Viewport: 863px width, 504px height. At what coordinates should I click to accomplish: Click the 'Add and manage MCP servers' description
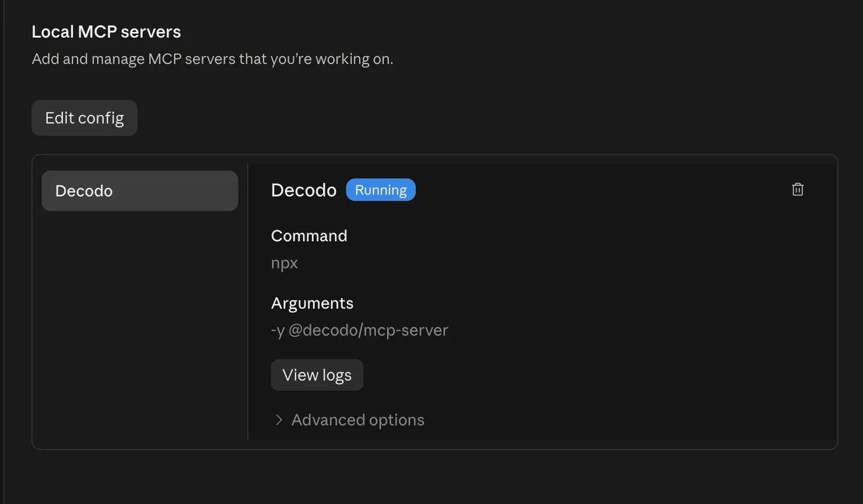point(212,59)
